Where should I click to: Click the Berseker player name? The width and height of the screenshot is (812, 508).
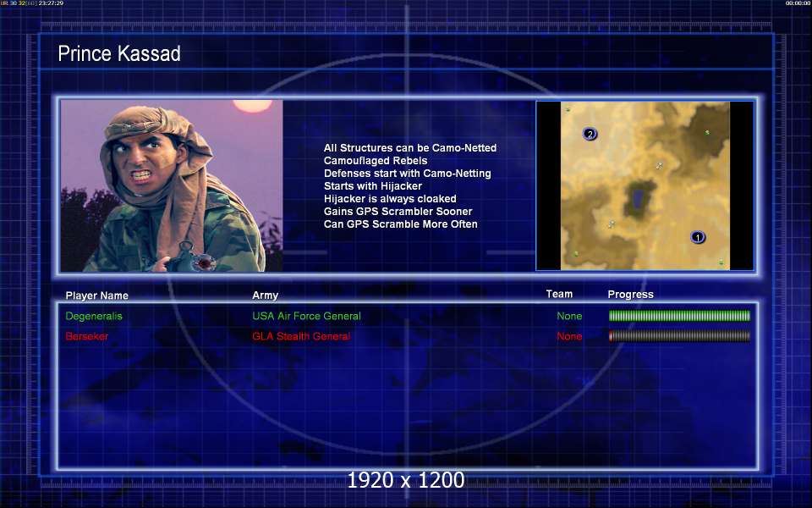pyautogui.click(x=87, y=336)
